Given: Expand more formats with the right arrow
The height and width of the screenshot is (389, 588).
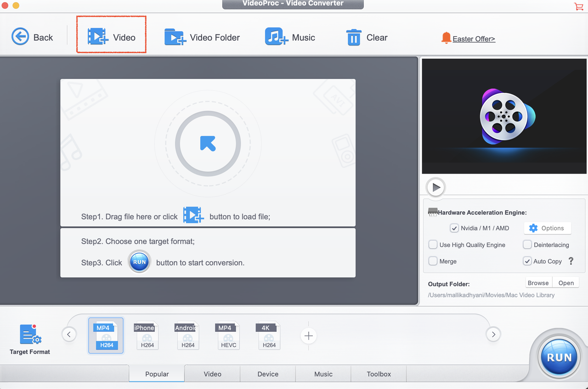Looking at the screenshot, I should [x=493, y=334].
